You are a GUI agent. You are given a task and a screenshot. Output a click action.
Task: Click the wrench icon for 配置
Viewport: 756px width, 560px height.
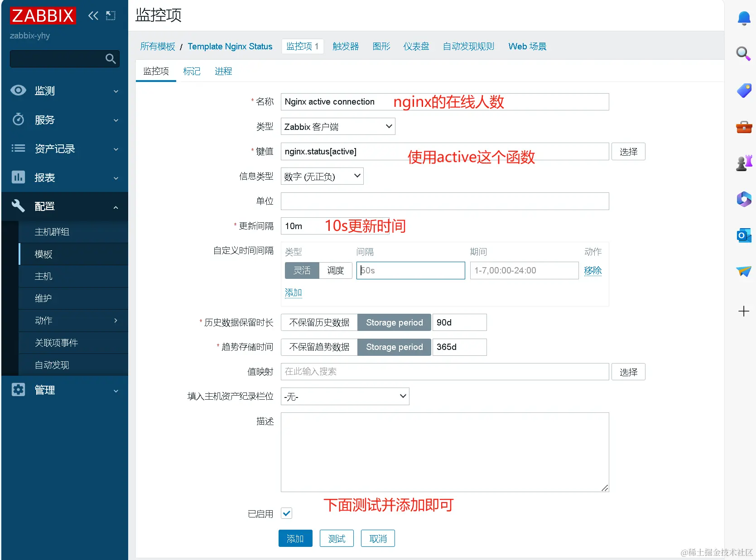18,206
